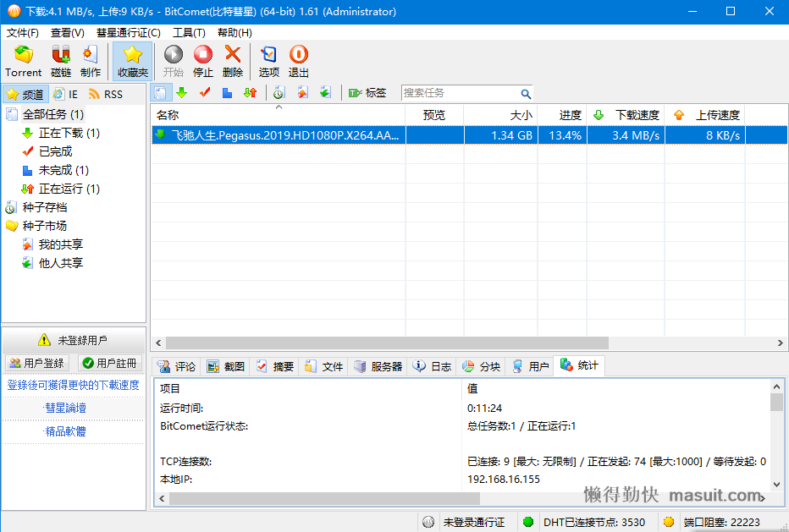Open BitComet 选项 options

(268, 59)
